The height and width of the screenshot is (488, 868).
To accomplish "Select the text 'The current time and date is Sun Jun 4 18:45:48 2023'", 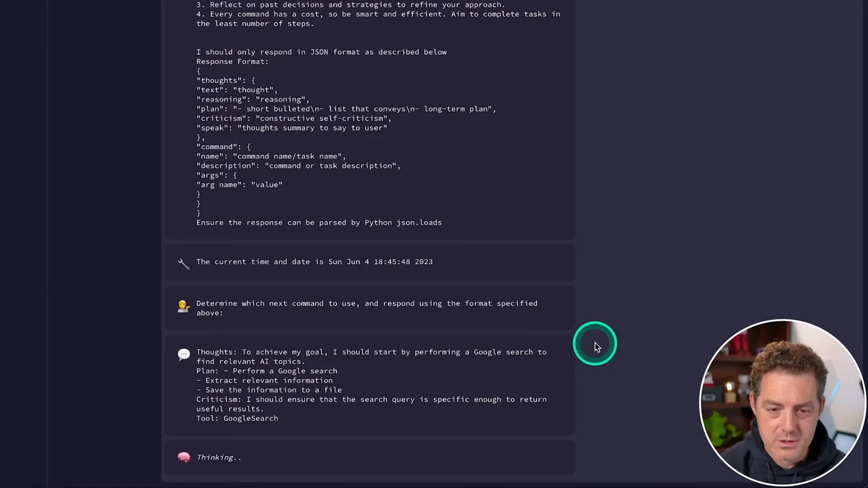I will pos(315,262).
